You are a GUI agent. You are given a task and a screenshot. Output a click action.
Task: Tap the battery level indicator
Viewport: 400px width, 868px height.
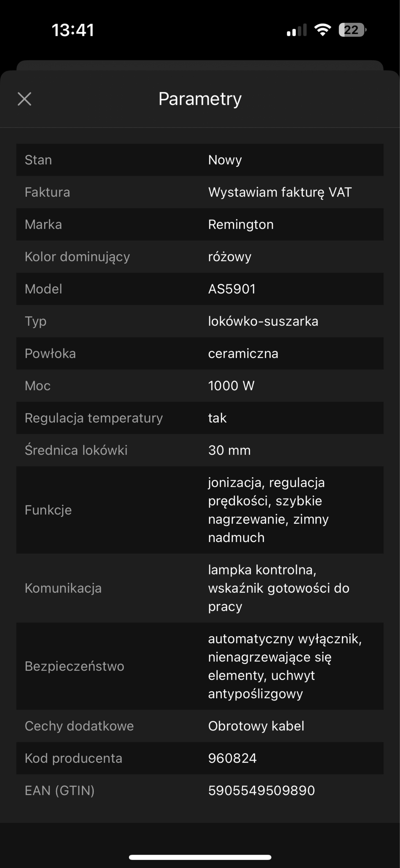pyautogui.click(x=352, y=30)
